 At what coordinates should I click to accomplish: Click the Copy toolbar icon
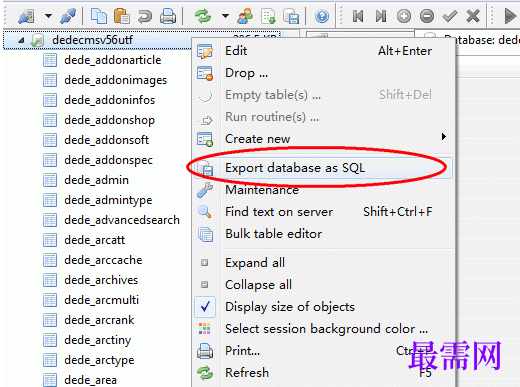coord(99,16)
